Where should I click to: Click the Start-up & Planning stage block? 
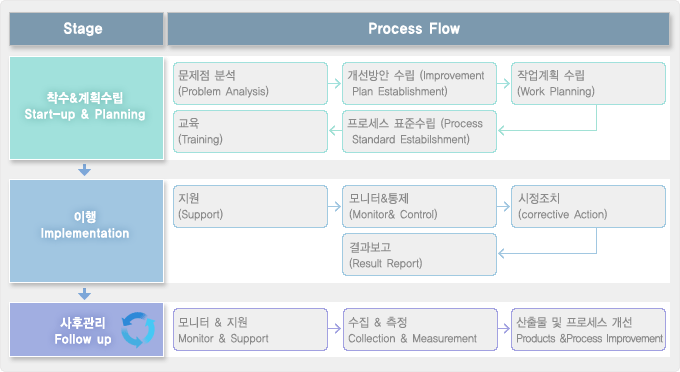[x=86, y=108]
